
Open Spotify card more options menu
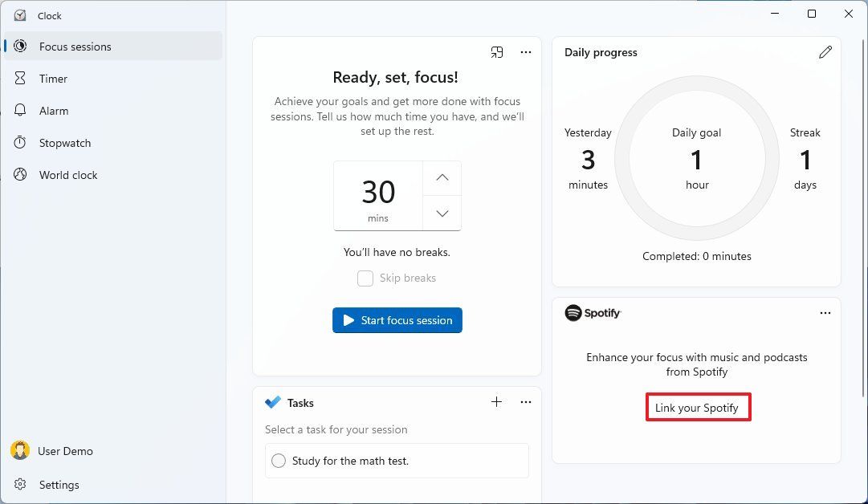coord(825,313)
